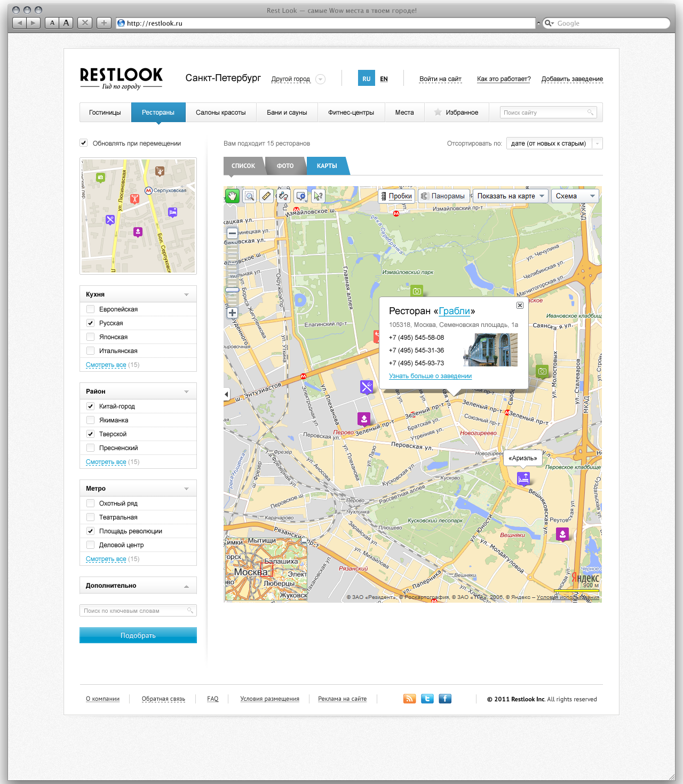Screen dimensions: 683x784
Task: Click the Facebook icon in footer
Action: pyautogui.click(x=445, y=699)
